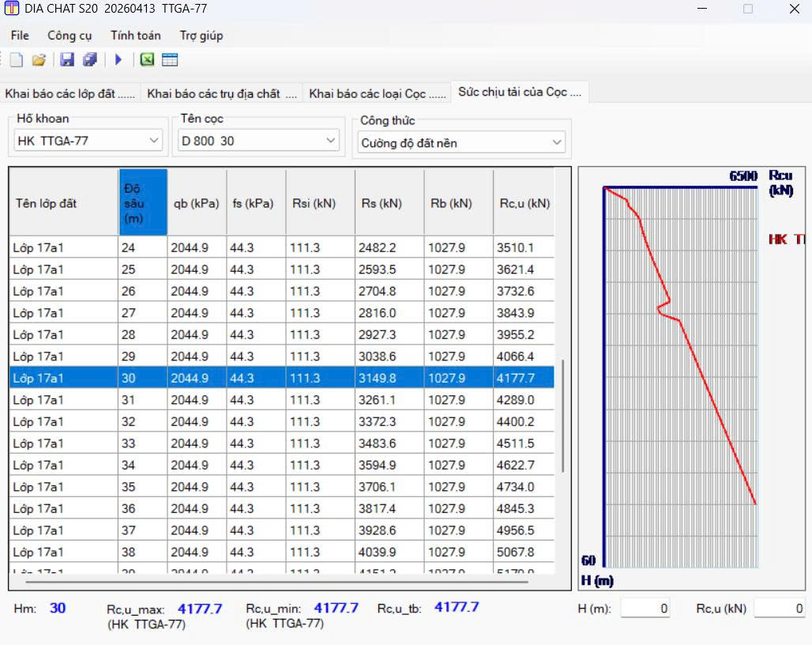This screenshot has width=812, height=645.
Task: Save the project using the floppy disk icon
Action: pyautogui.click(x=67, y=60)
